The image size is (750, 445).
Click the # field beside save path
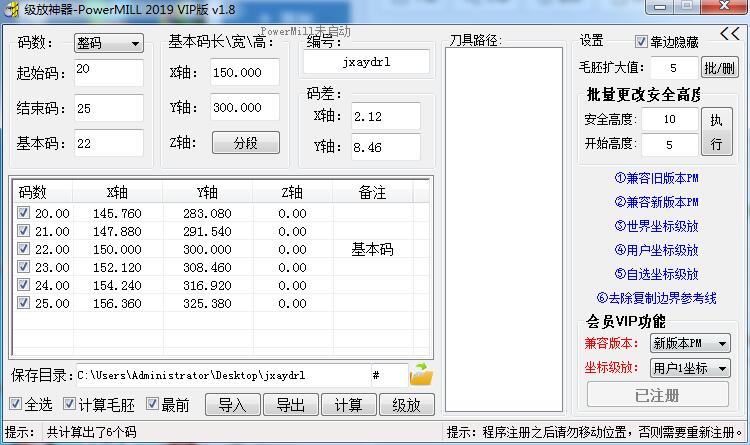(390, 375)
